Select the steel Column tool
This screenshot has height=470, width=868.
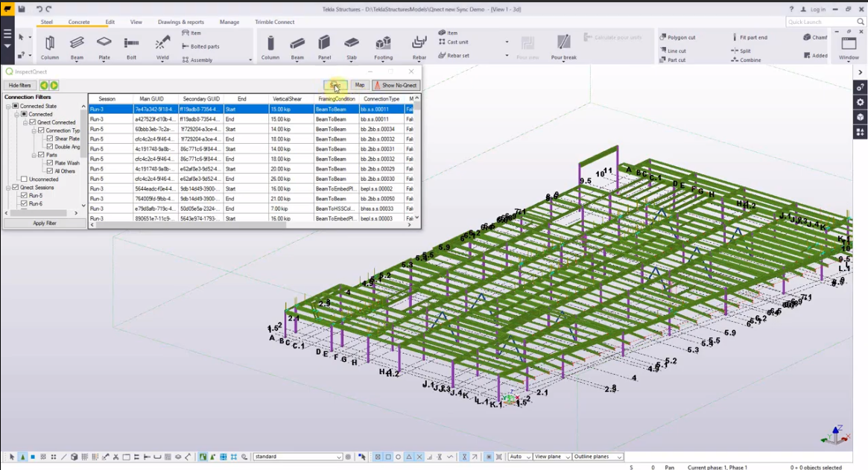(49, 46)
